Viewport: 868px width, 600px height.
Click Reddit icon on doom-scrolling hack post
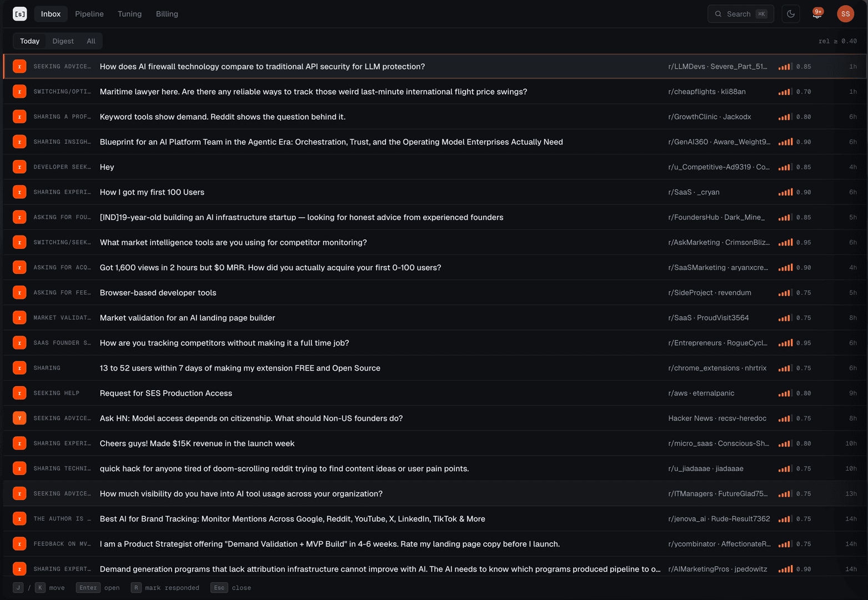tap(19, 468)
